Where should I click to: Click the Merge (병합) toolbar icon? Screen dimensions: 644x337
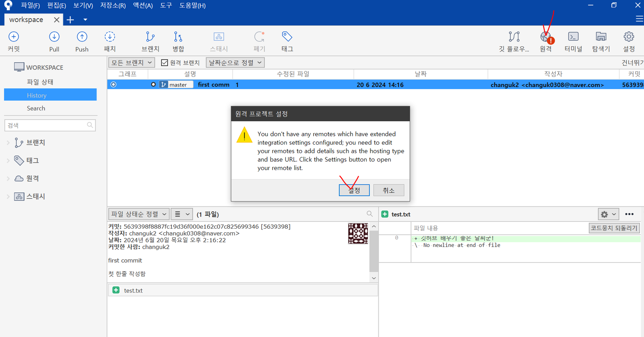178,37
